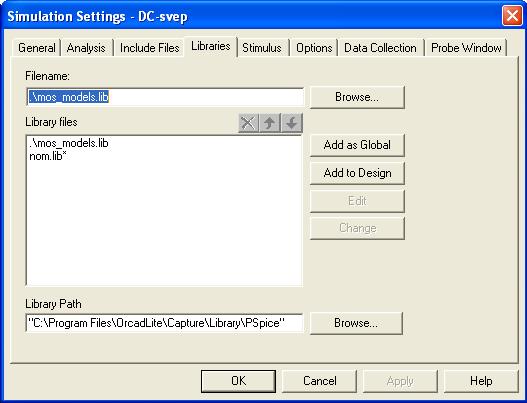Image resolution: width=527 pixels, height=403 pixels.
Task: Click the delete library file X icon
Action: click(x=248, y=123)
